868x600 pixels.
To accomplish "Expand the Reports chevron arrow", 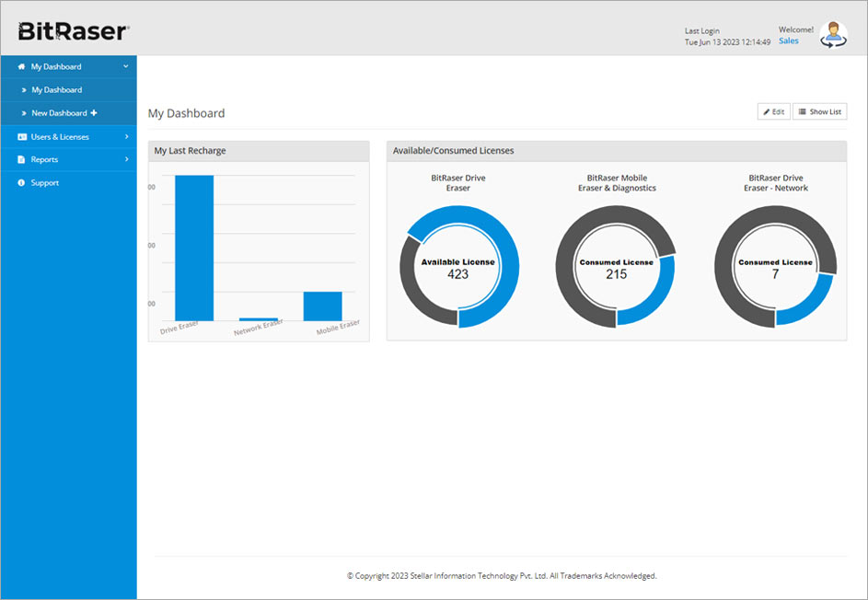I will tap(127, 159).
